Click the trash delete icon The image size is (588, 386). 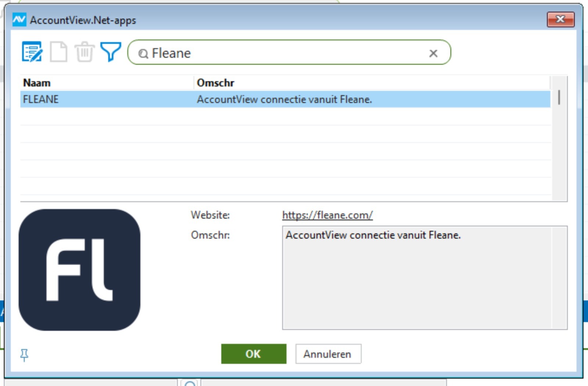85,52
